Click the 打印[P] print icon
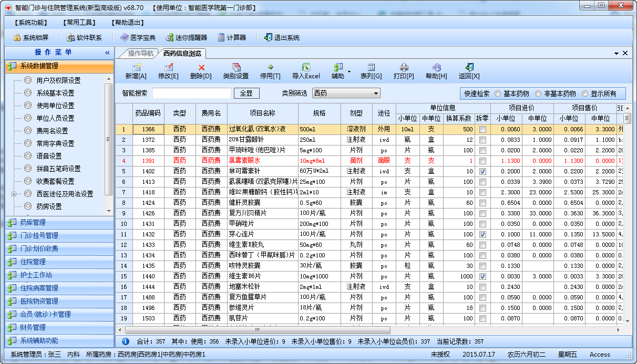The image size is (637, 364). pyautogui.click(x=404, y=71)
